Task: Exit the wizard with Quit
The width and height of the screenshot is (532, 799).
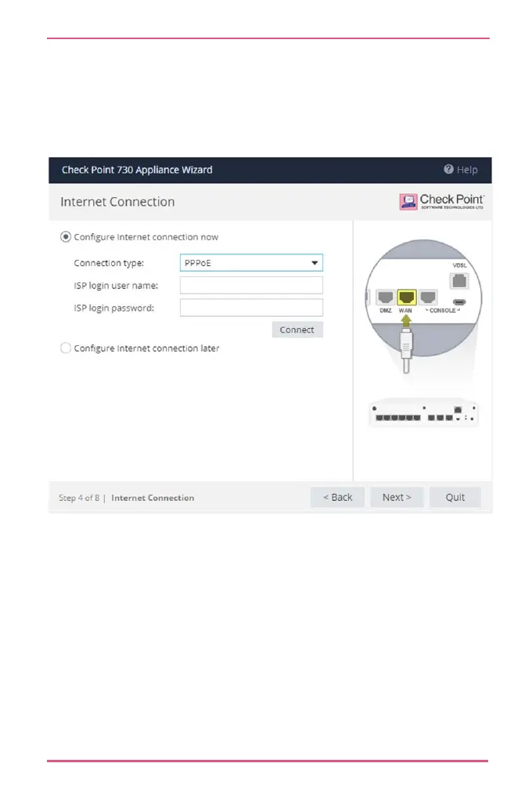Action: click(x=455, y=498)
